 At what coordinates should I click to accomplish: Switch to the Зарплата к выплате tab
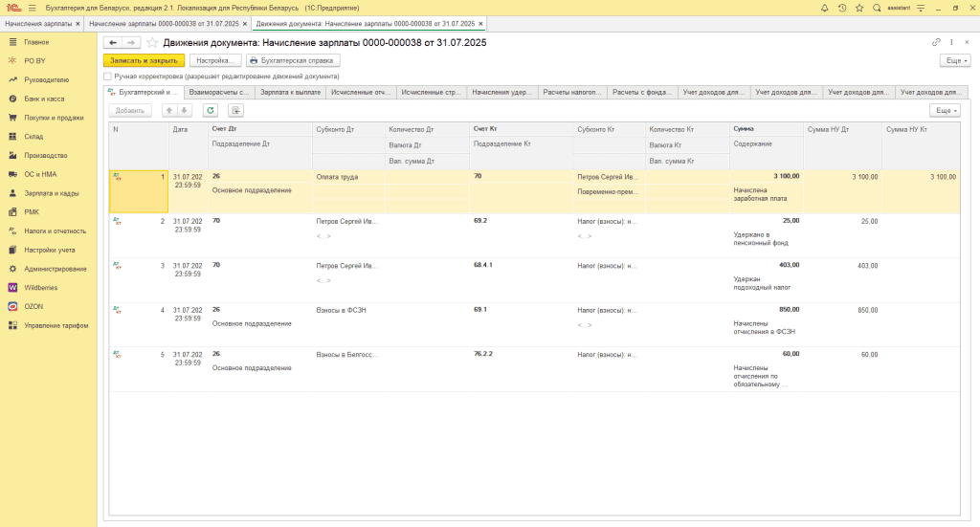[x=291, y=93]
